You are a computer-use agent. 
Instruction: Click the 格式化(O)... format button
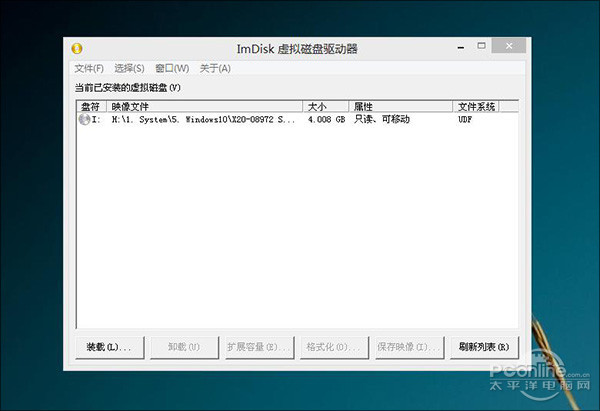[x=333, y=346]
